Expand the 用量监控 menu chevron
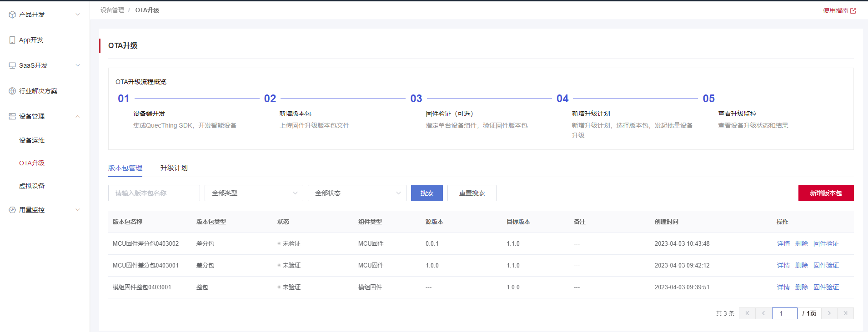Image resolution: width=868 pixels, height=332 pixels. coord(78,210)
